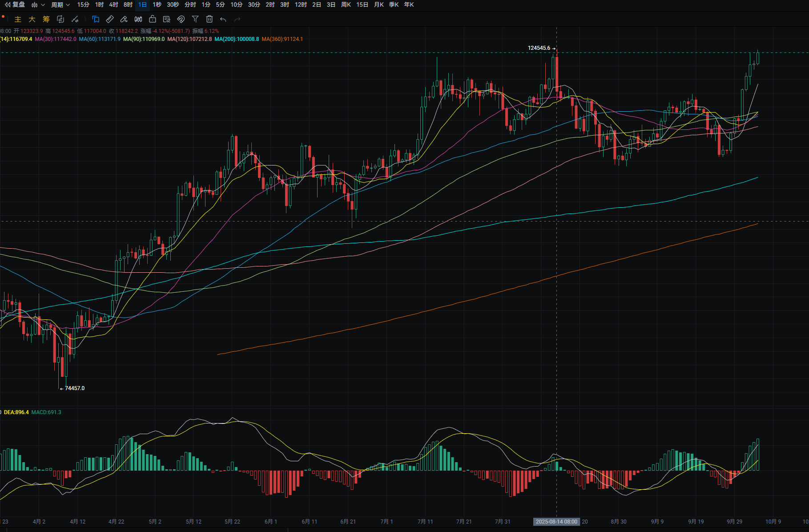809x532 pixels.
Task: Click the 2025-08-14 08:00 date marker
Action: pyautogui.click(x=556, y=521)
